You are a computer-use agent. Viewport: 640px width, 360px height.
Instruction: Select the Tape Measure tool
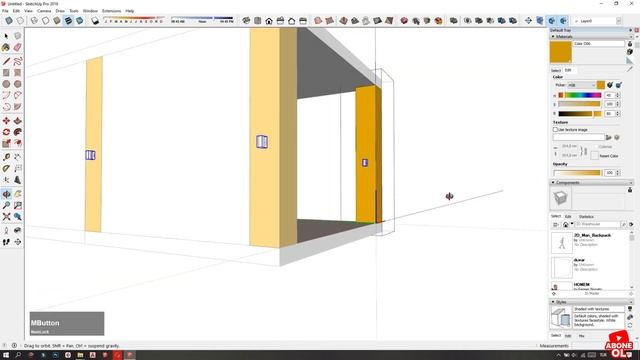6,157
